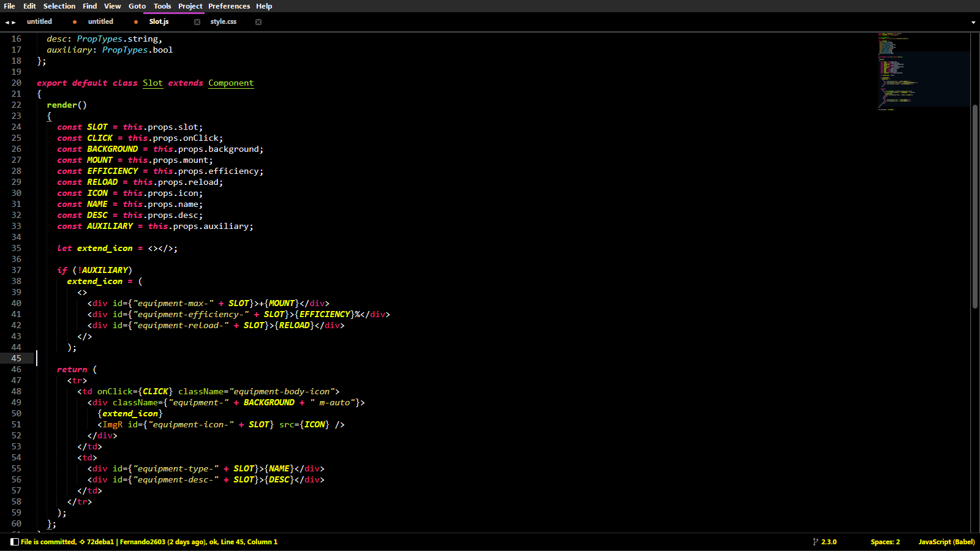Click the RELOAD constant on line 29
This screenshot has width=980, height=551.
tap(102, 182)
